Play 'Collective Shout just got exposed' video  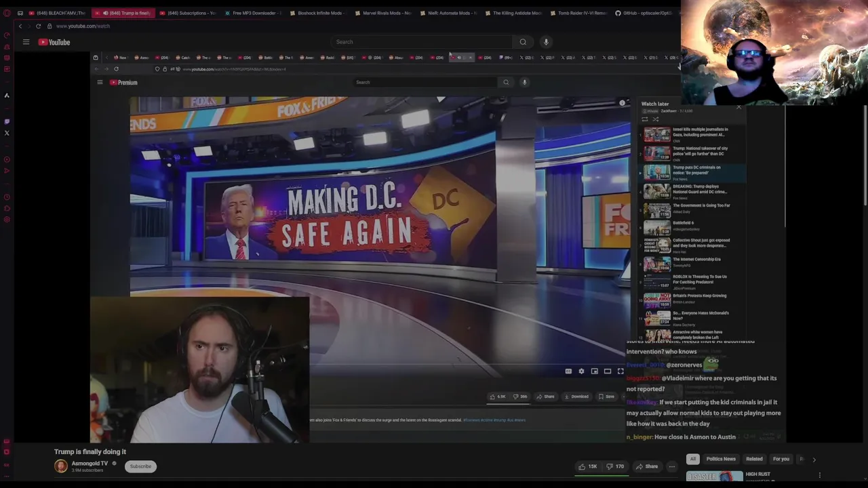pos(692,245)
